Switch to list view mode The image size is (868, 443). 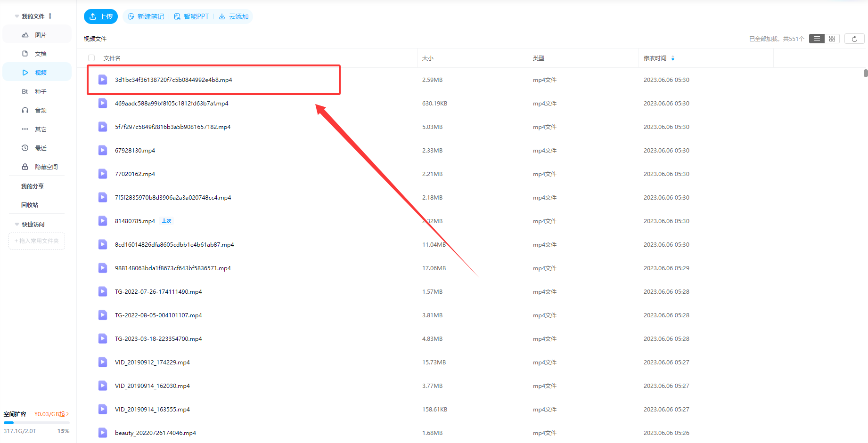[x=817, y=39]
